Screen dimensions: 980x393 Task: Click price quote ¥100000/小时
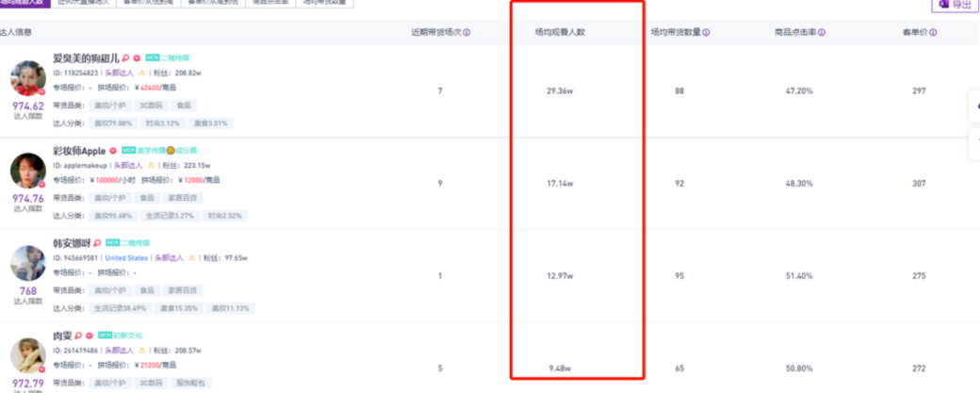click(113, 180)
